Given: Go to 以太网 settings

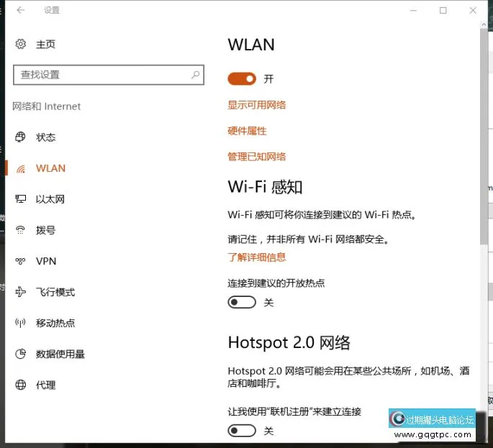Looking at the screenshot, I should tap(50, 199).
